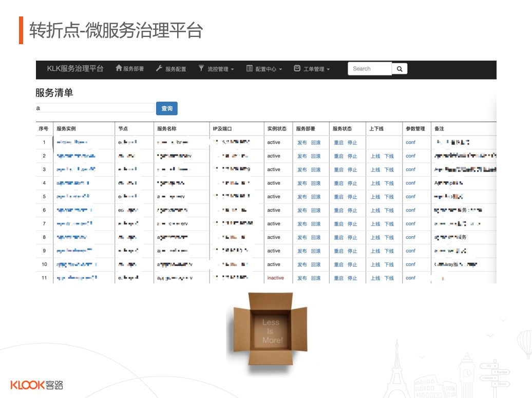This screenshot has height=398, width=532.
Task: Click 下线 in row 10
Action: point(389,264)
